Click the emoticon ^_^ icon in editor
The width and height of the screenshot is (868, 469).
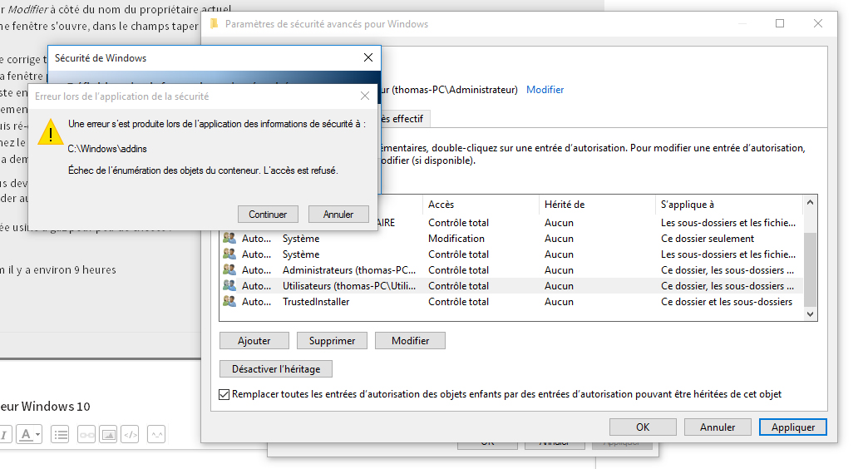[156, 435]
